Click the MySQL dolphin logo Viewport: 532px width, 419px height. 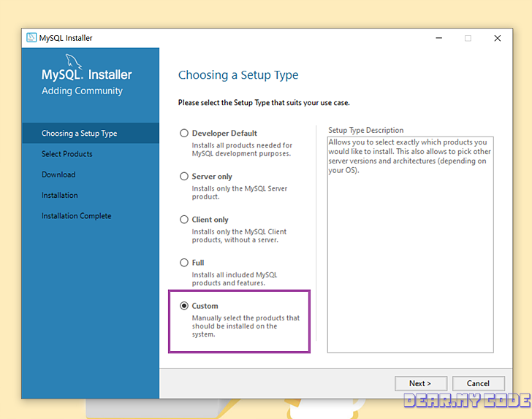pyautogui.click(x=73, y=61)
